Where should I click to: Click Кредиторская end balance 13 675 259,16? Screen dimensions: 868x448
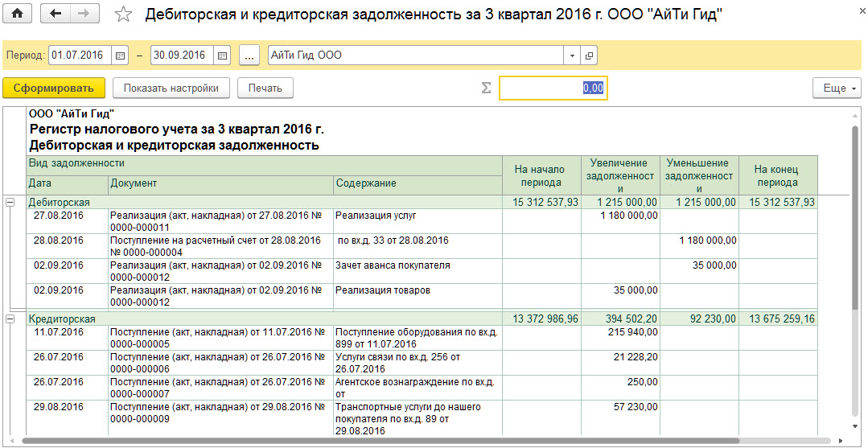782,319
